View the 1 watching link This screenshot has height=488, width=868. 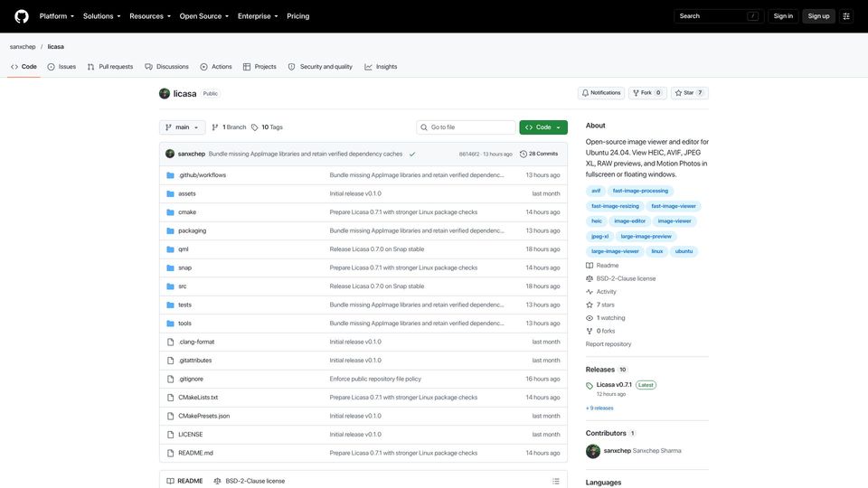pyautogui.click(x=606, y=318)
